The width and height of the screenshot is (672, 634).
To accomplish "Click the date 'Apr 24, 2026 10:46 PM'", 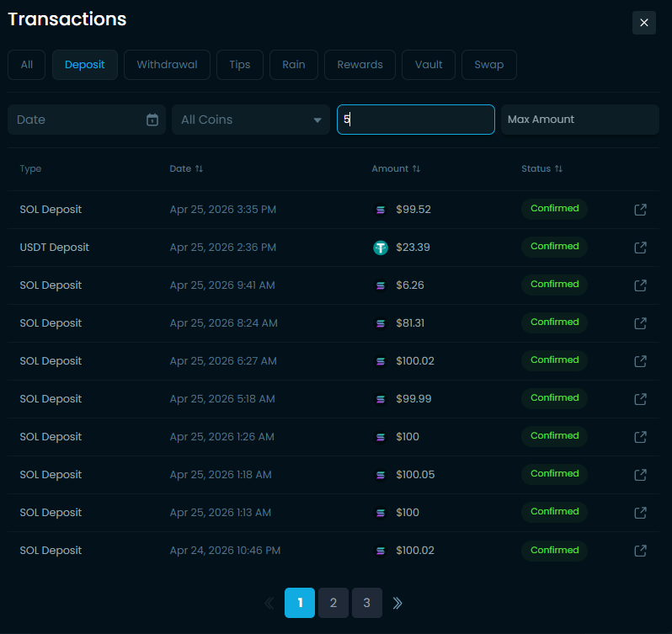I will (225, 551).
